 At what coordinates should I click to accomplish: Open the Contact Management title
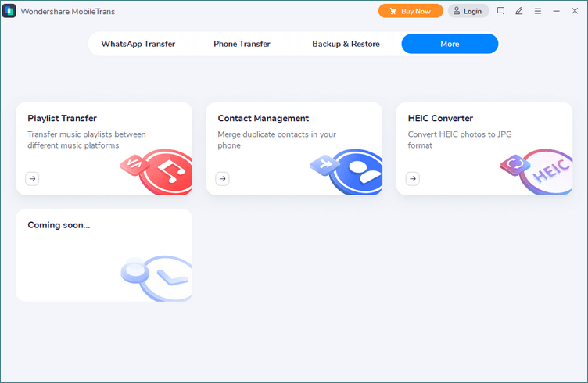(264, 119)
